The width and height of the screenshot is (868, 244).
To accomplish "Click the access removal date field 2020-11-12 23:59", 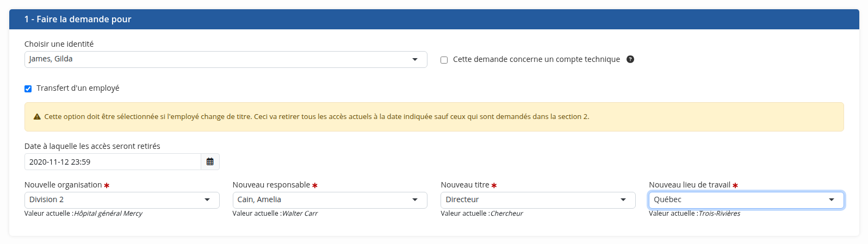I will [113, 162].
